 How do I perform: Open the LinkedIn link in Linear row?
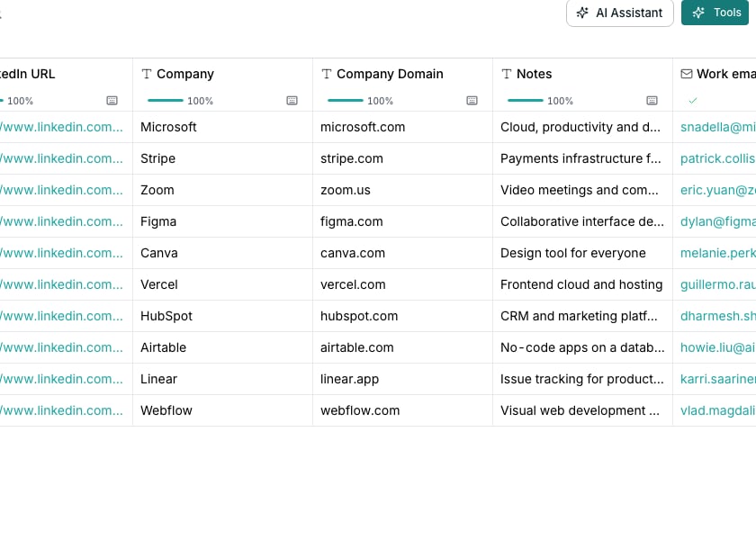pyautogui.click(x=61, y=379)
